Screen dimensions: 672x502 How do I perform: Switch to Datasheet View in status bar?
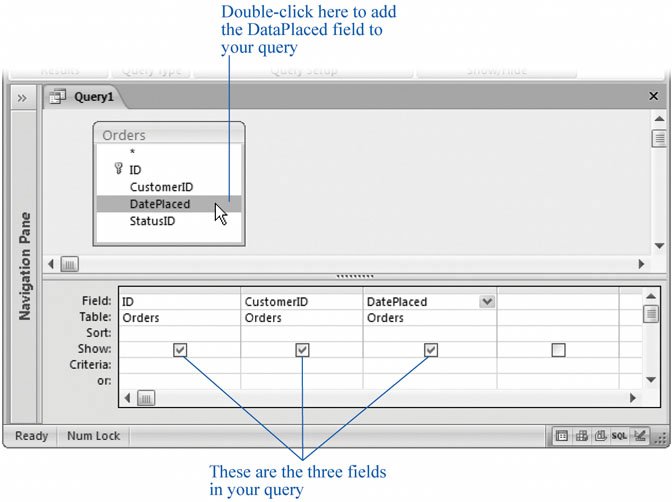562,436
